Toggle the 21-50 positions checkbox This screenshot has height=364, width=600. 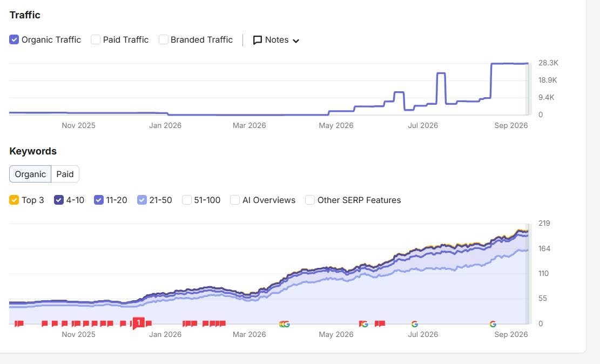pos(142,200)
